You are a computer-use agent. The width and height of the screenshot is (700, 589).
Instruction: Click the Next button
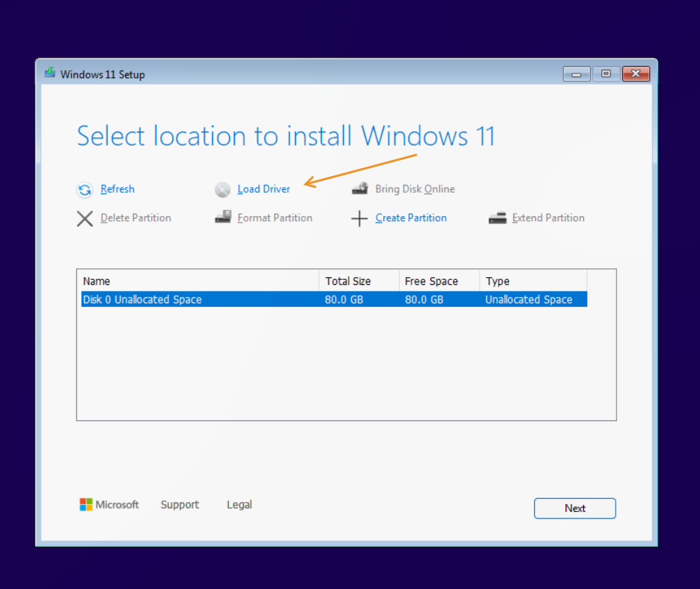[574, 508]
